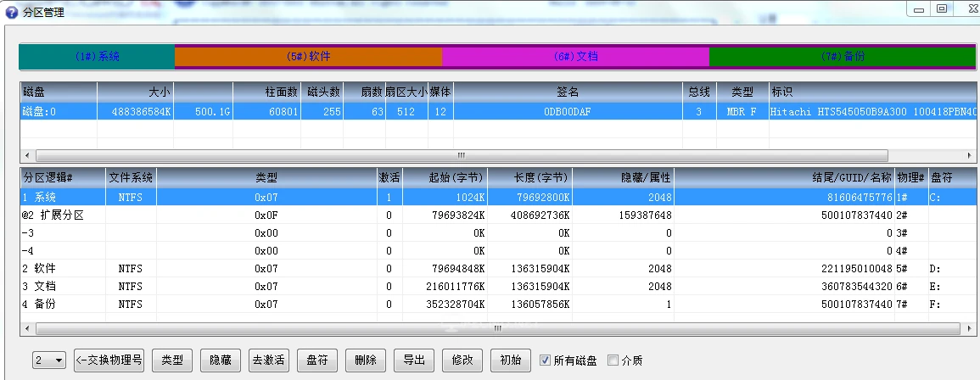Screen dimensions: 980x380
Task: Click the 隐藏/属性 column header
Action: pos(623,177)
